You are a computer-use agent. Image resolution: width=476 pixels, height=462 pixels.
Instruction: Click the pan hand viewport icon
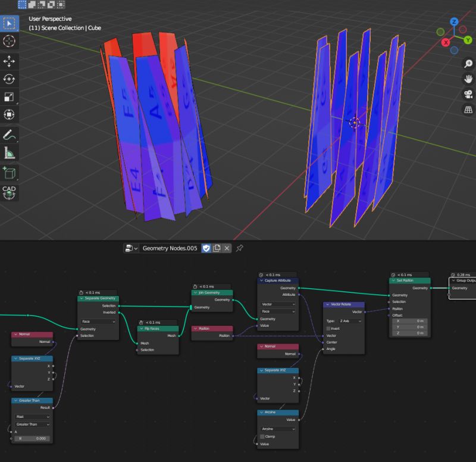click(x=468, y=79)
